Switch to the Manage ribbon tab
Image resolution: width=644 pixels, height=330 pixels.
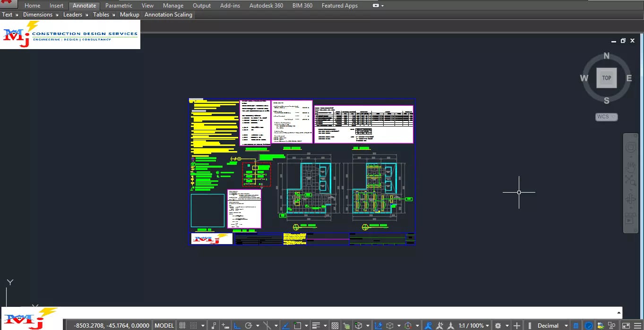[173, 6]
